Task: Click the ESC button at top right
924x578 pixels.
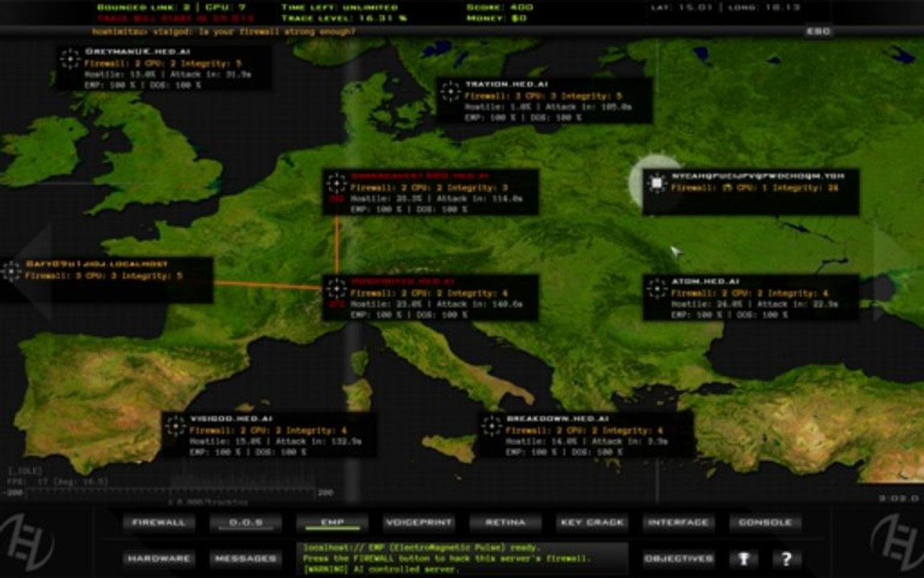Action: pos(818,31)
